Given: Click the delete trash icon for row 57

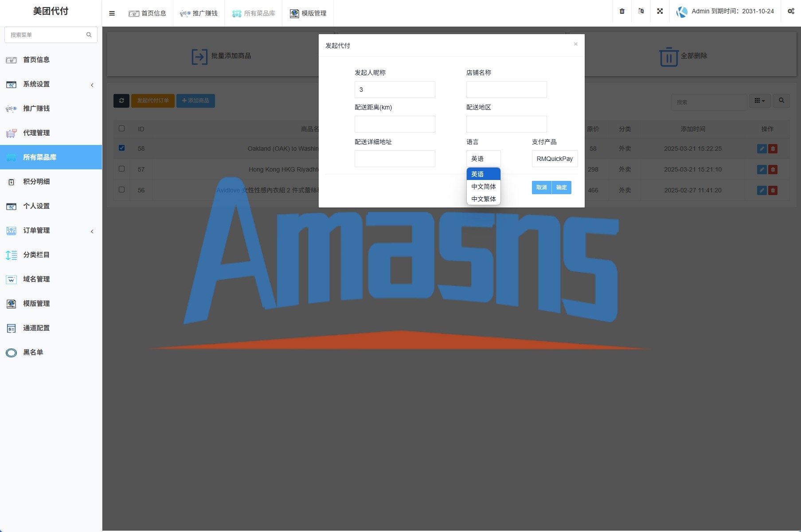Looking at the screenshot, I should (773, 169).
